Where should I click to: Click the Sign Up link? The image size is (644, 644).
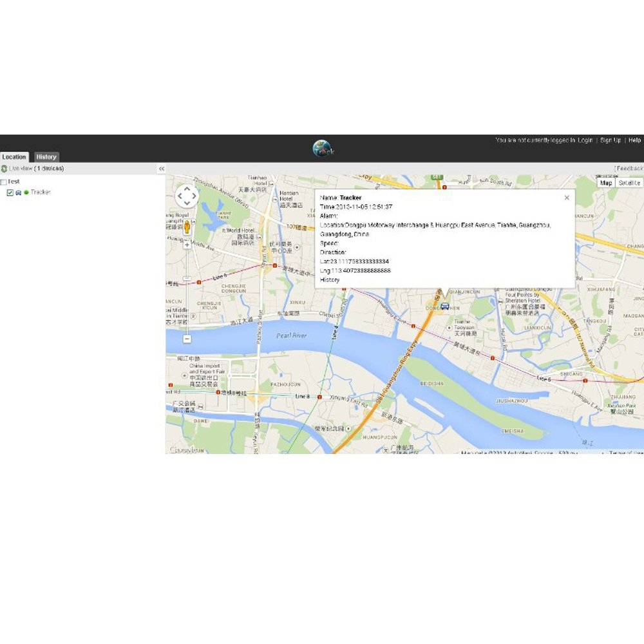pos(611,140)
